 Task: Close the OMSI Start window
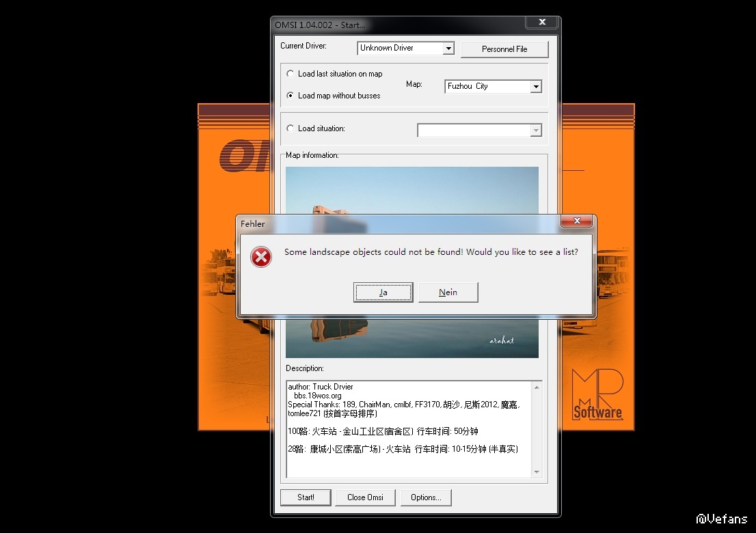(x=542, y=22)
